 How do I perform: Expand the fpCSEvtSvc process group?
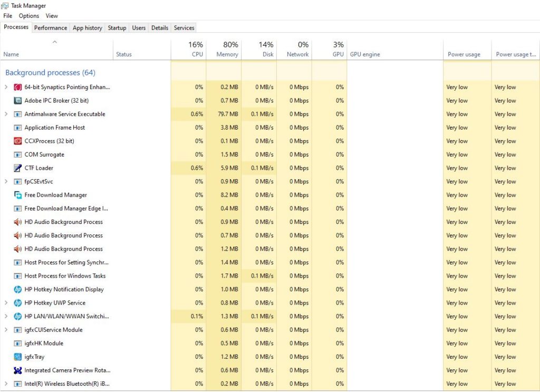click(6, 181)
